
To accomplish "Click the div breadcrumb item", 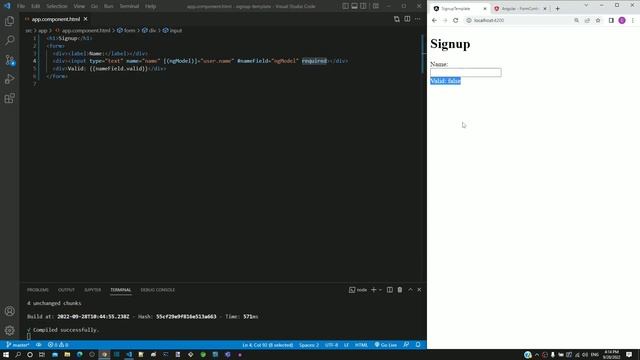I will pyautogui.click(x=149, y=30).
